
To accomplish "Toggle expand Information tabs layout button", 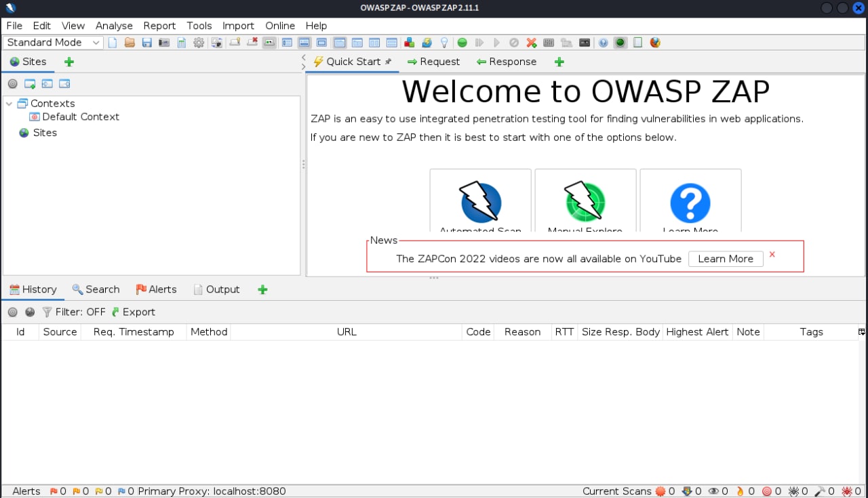I will coord(304,43).
